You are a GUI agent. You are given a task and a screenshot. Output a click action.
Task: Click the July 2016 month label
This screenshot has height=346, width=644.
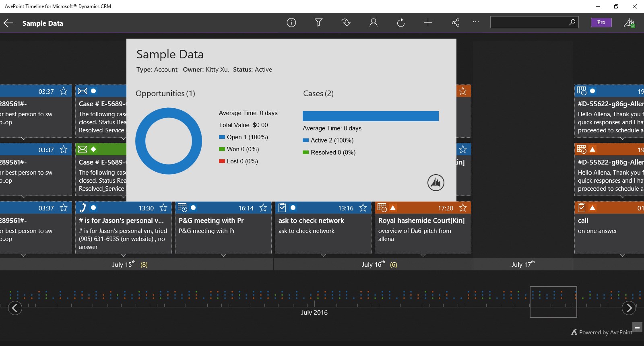pos(314,312)
